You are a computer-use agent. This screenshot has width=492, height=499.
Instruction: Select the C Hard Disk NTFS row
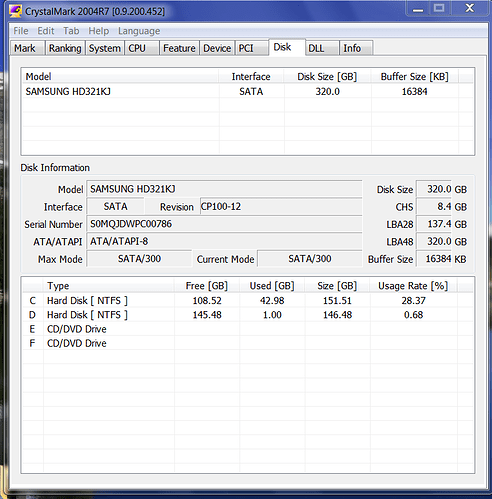pyautogui.click(x=248, y=301)
